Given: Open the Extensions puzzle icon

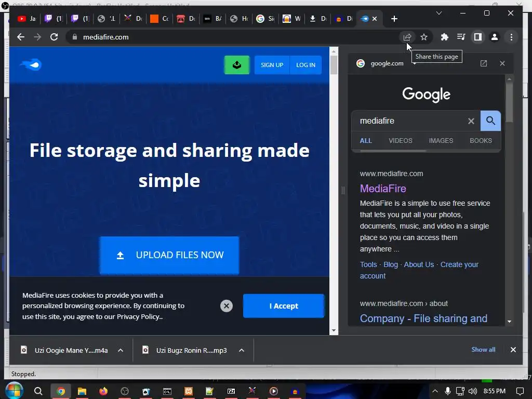Looking at the screenshot, I should point(445,37).
